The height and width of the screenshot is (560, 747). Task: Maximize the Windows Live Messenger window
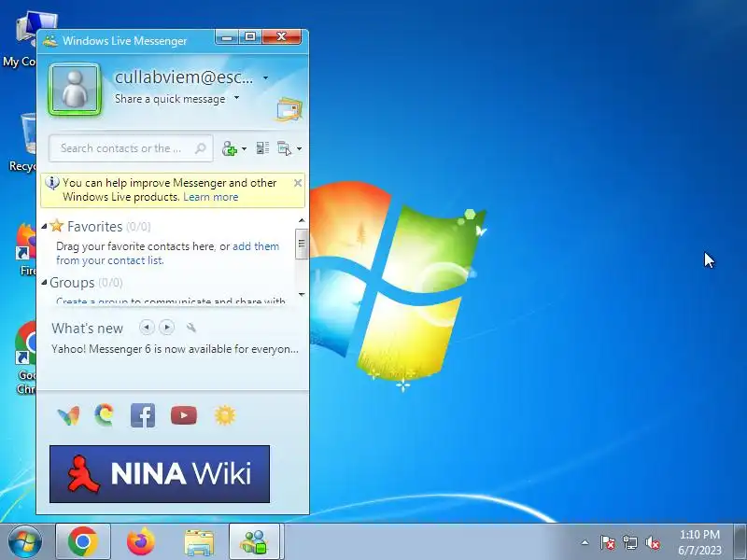[x=250, y=37]
